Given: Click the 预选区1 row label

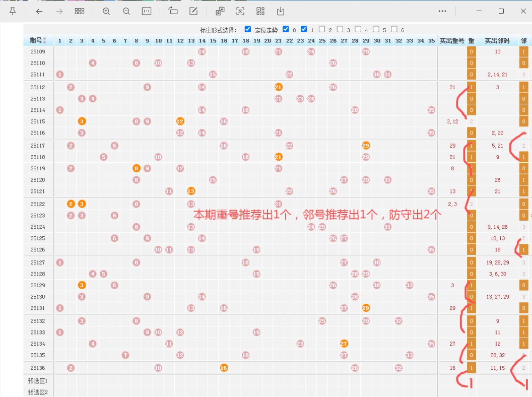Looking at the screenshot, I should coord(38,381).
